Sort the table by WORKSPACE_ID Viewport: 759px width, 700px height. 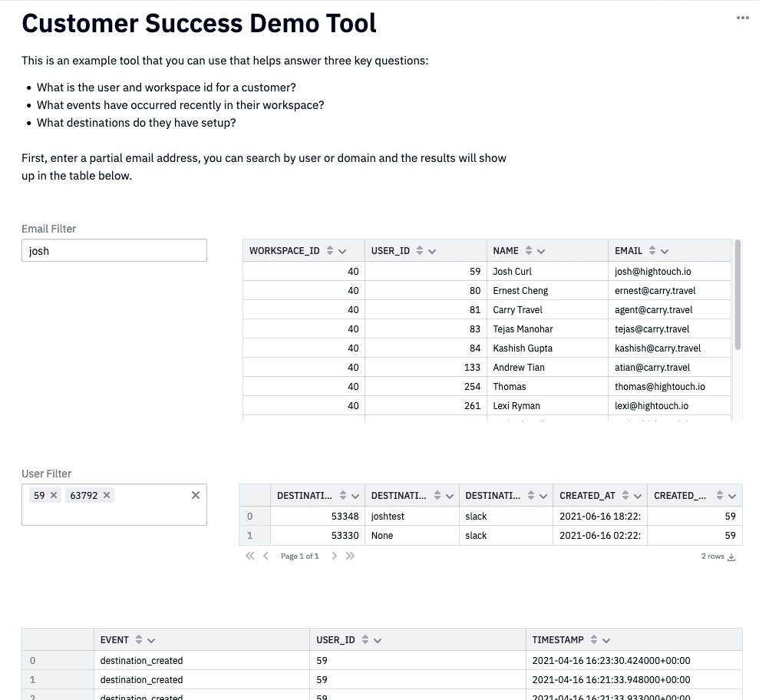[x=330, y=251]
